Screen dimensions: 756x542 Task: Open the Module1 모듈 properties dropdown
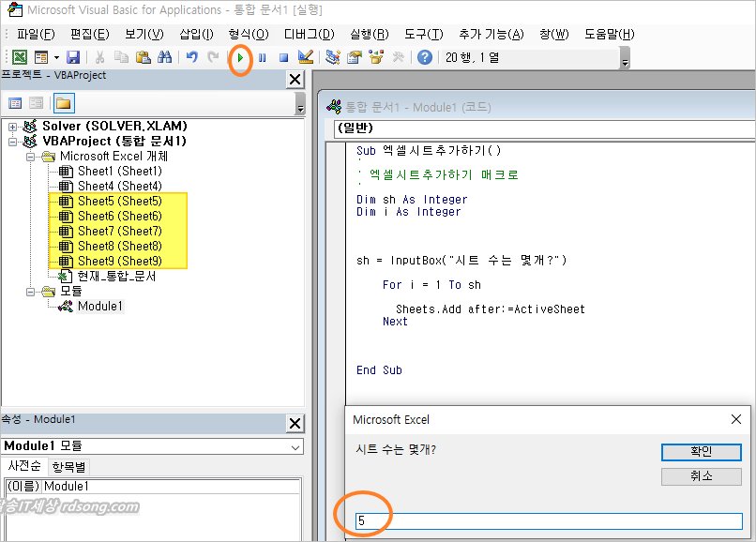(296, 447)
